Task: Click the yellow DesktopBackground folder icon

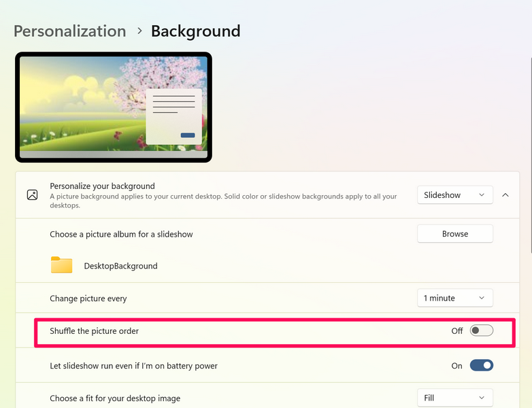Action: (61, 265)
